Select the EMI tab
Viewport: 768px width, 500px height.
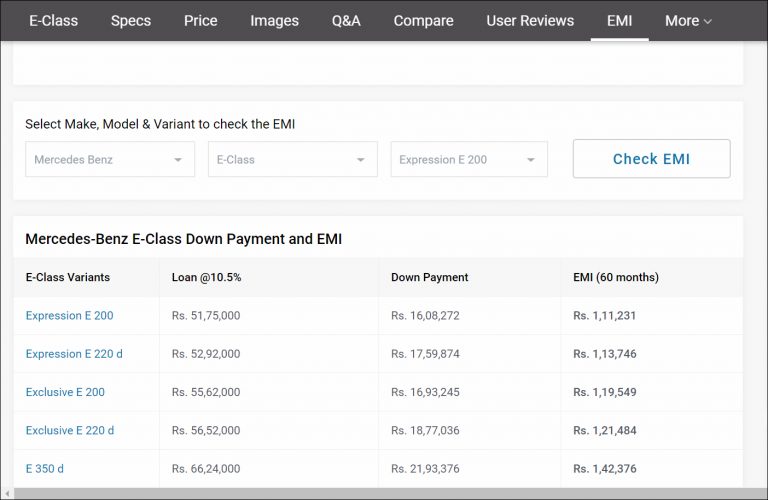[619, 21]
